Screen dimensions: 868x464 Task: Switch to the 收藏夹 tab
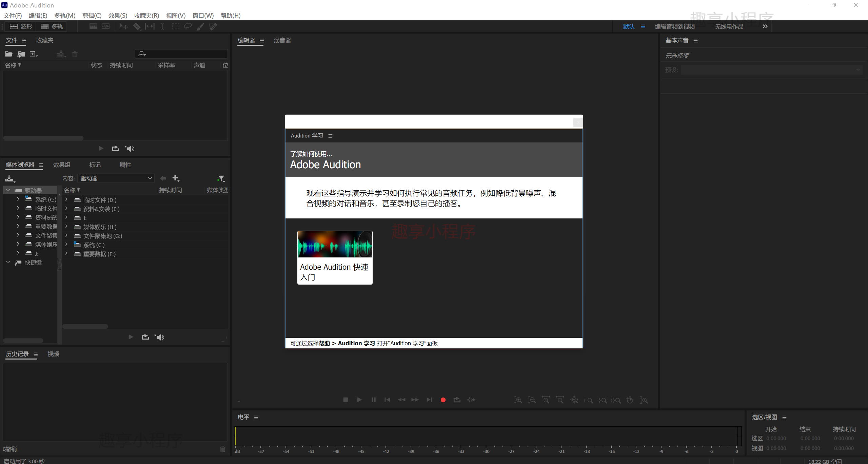click(45, 40)
